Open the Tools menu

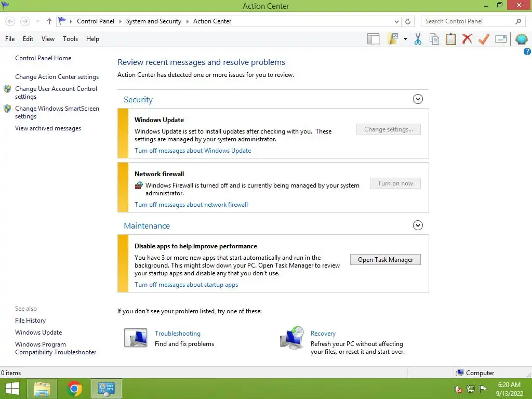click(x=70, y=39)
